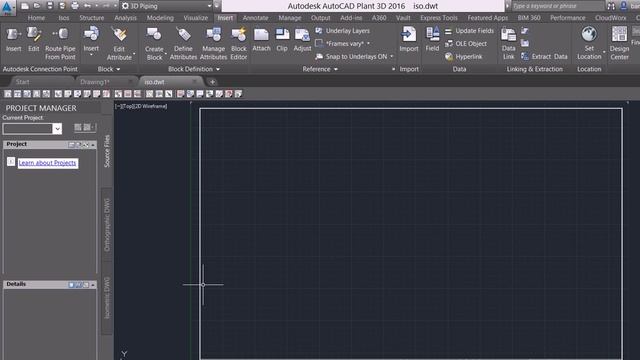
Task: Add a new drawing tab with plus button
Action: 212,82
